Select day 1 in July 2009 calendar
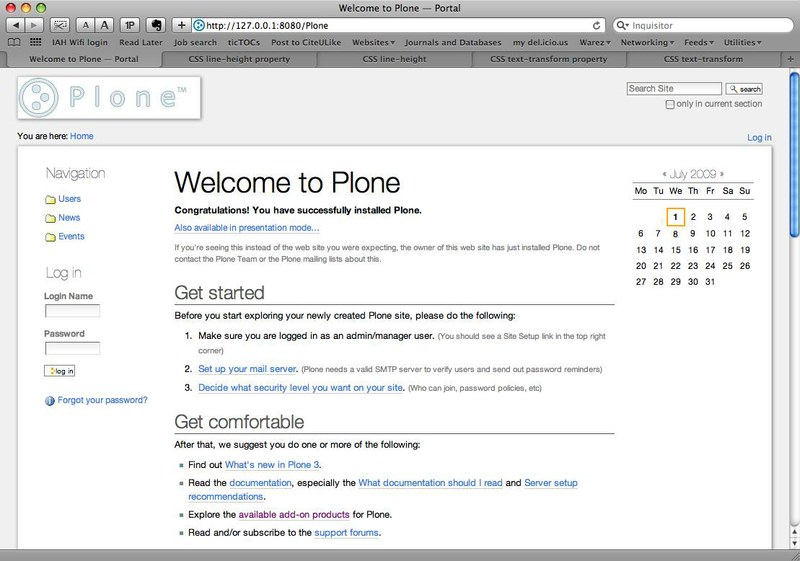Viewport: 800px width, 561px height. coord(675,217)
